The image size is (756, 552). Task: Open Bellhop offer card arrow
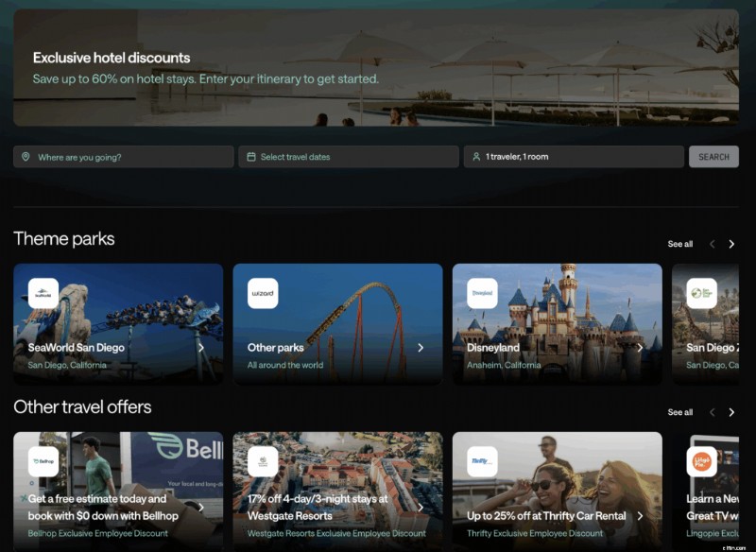tap(201, 508)
